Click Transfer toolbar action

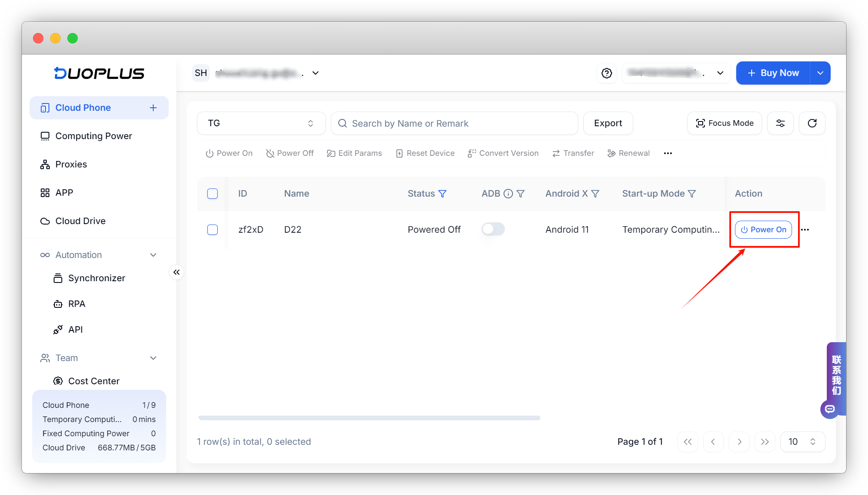(x=573, y=153)
